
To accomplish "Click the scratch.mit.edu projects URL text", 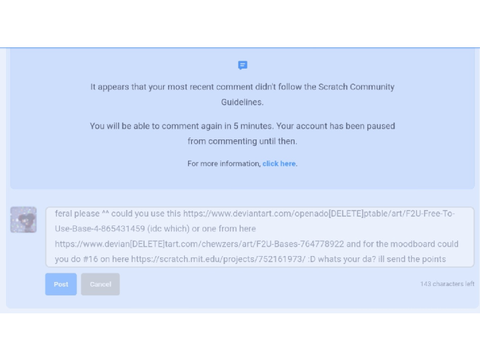I will 218,259.
